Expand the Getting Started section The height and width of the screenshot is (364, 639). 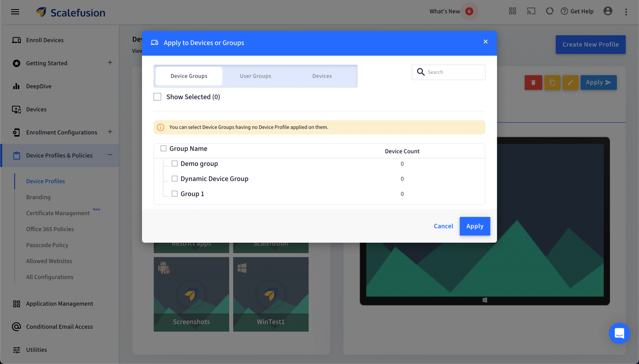[x=110, y=63]
